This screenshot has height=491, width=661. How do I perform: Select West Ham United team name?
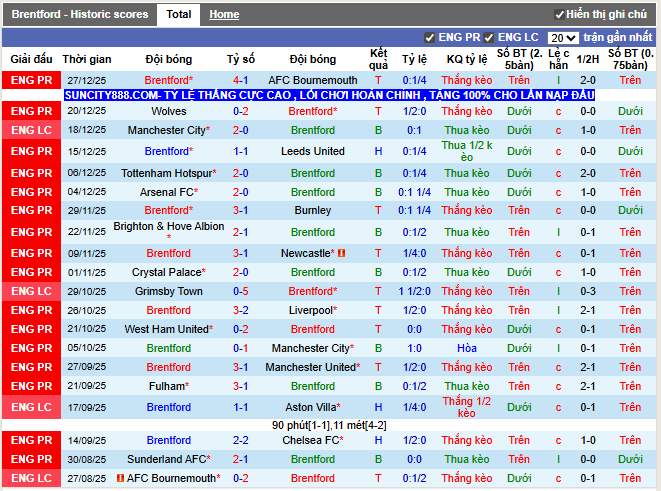[169, 329]
